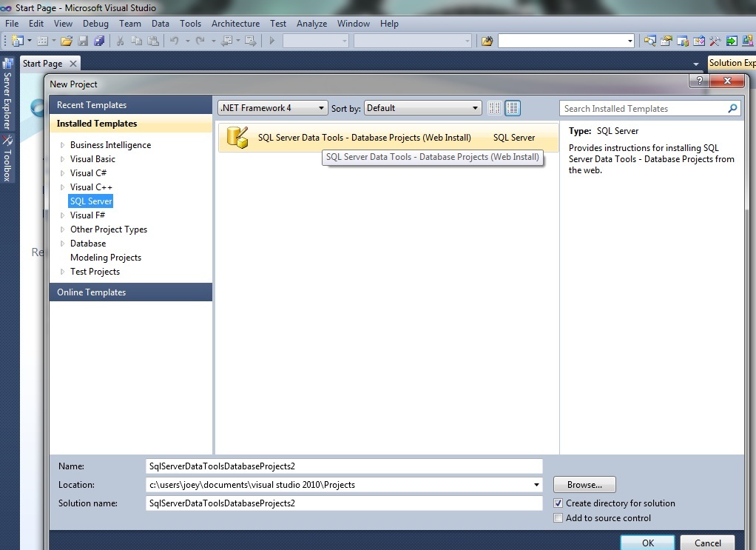
Task: Click the Extension Manager toolbar icon
Action: [x=748, y=41]
